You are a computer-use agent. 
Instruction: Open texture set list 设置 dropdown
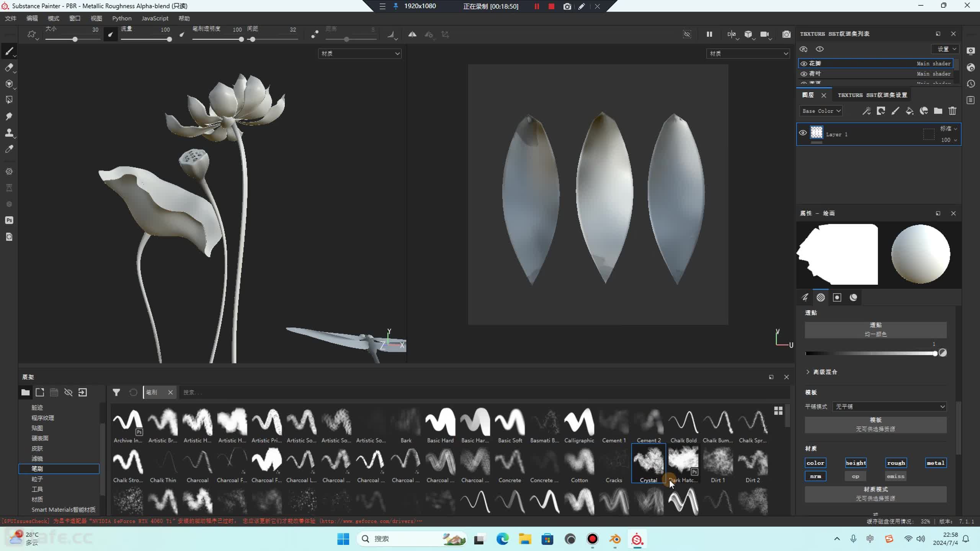point(945,49)
